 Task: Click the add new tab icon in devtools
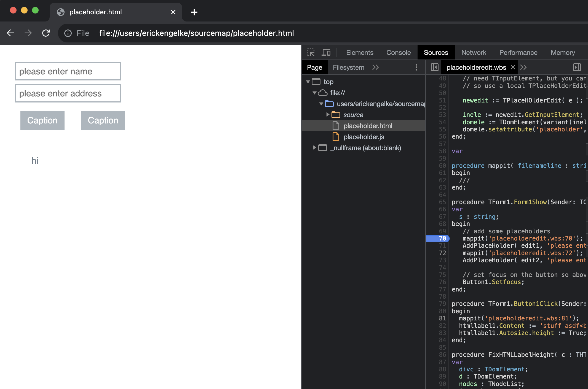click(524, 67)
